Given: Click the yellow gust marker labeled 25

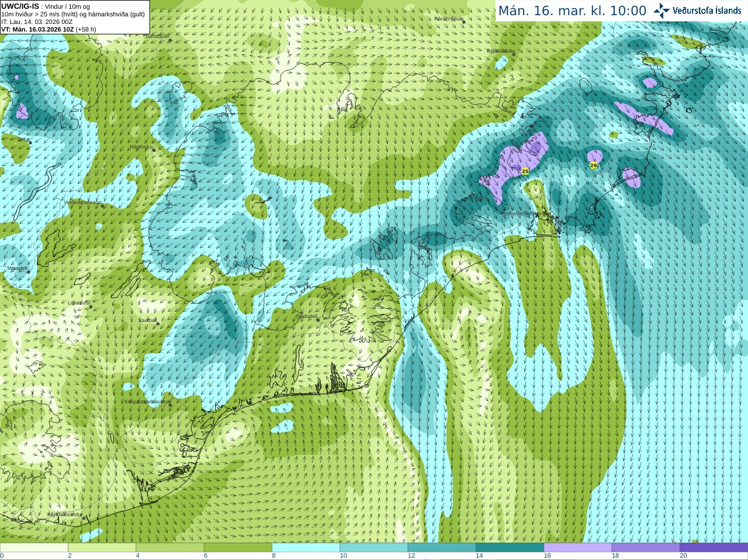Looking at the screenshot, I should pyautogui.click(x=525, y=171).
